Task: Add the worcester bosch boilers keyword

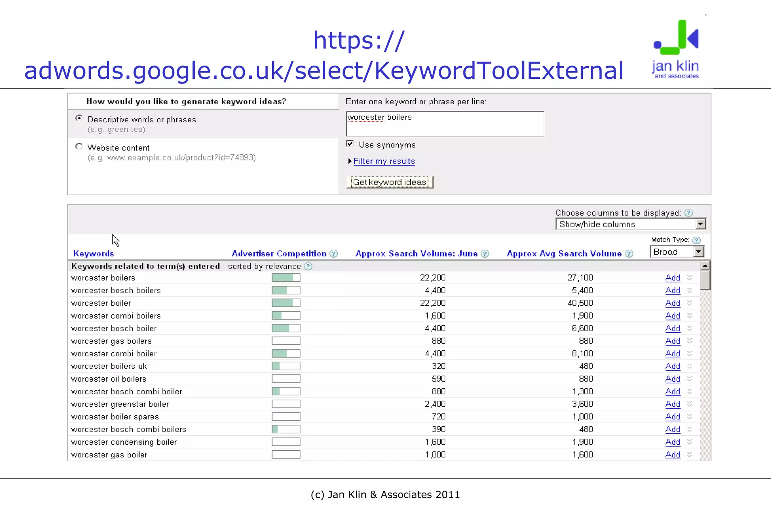Action: tap(673, 291)
